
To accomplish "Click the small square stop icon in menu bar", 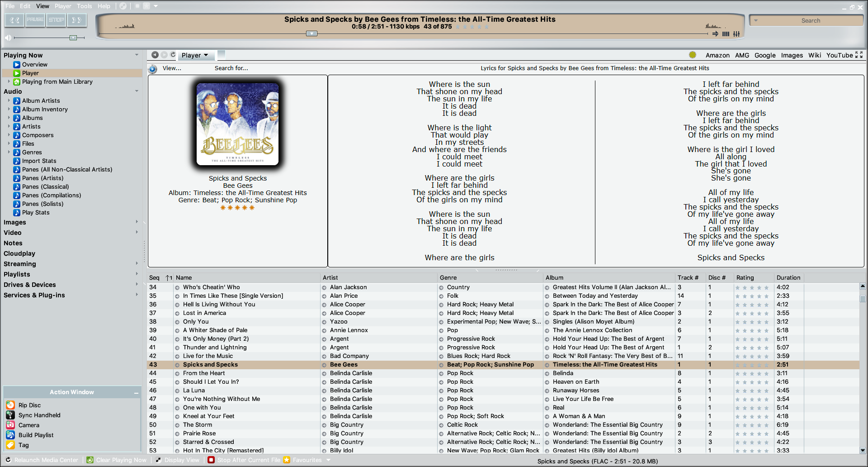I will (x=137, y=6).
